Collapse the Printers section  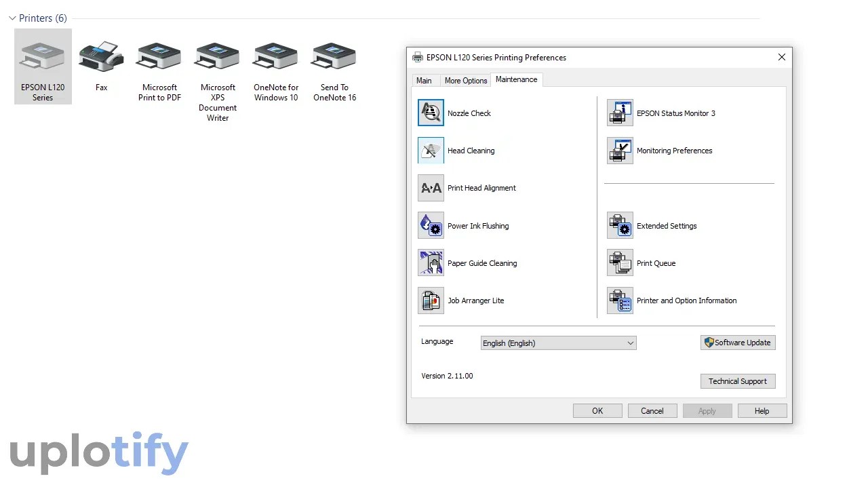pyautogui.click(x=12, y=18)
